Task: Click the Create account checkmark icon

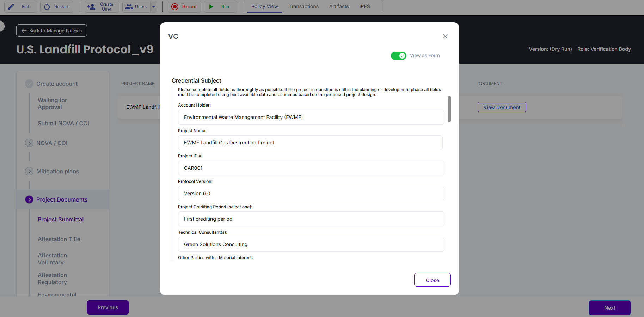Action: [x=29, y=84]
